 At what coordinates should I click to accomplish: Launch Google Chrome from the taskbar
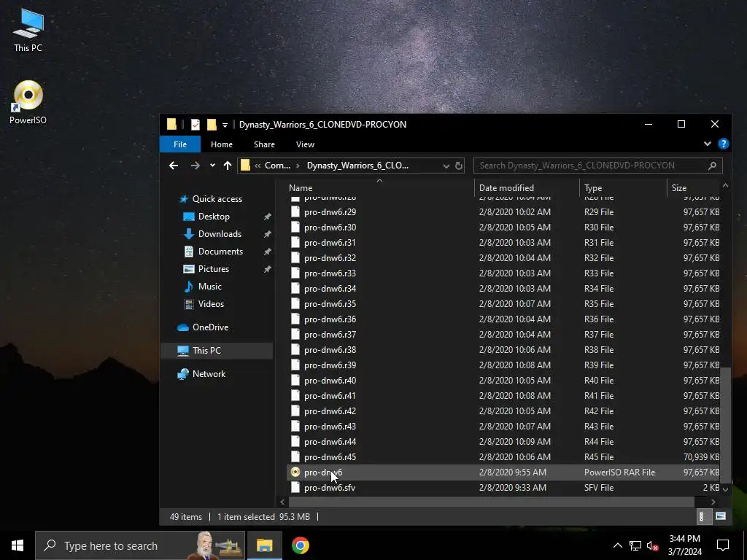tap(300, 545)
